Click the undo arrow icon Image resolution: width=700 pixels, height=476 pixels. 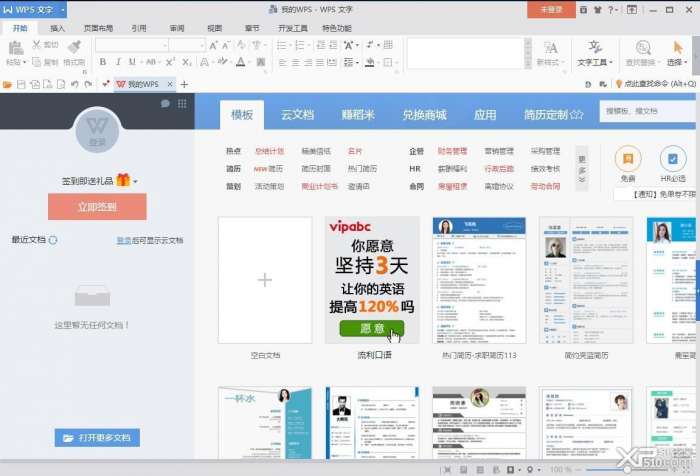click(75, 84)
